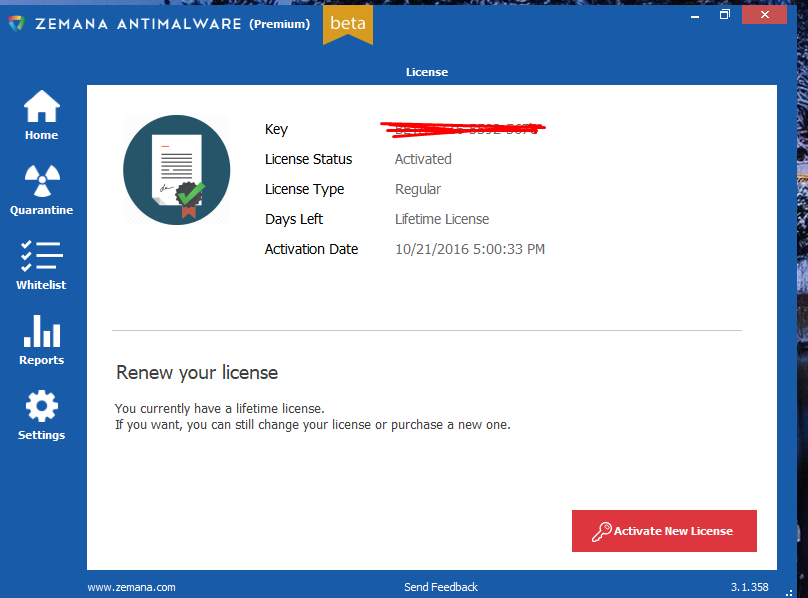The image size is (808, 598).
Task: Select the activation date 10/21/2016 value
Action: coord(470,249)
